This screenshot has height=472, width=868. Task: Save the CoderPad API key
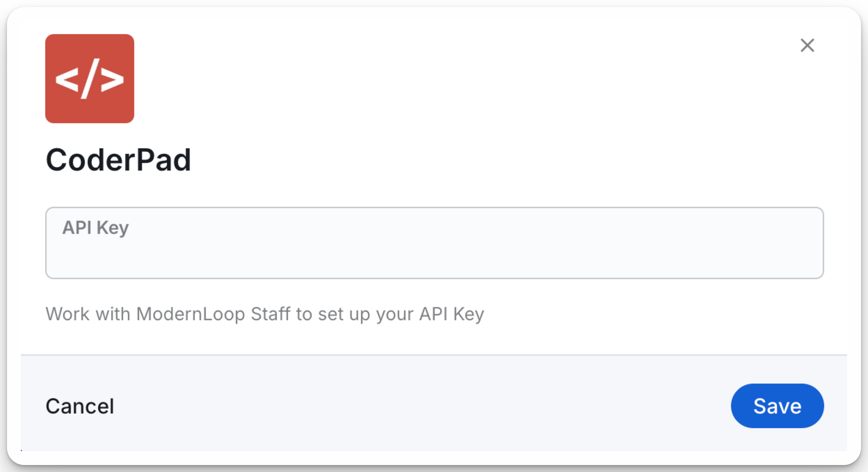(777, 406)
